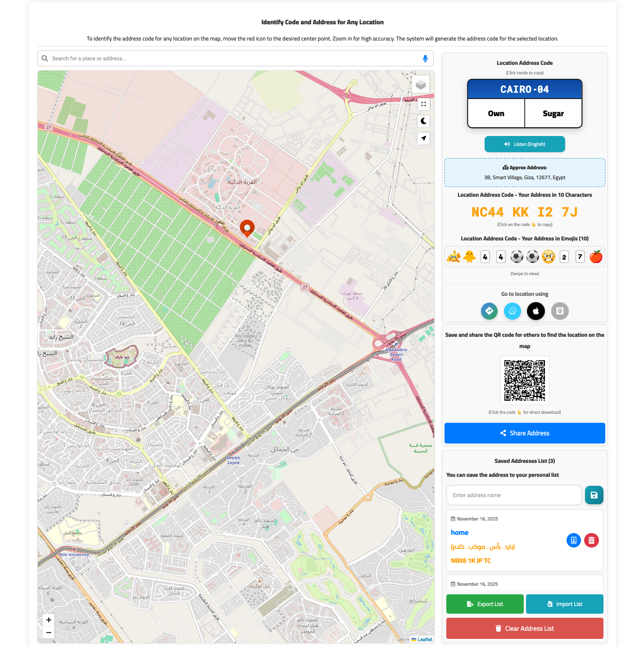The image size is (644, 647).
Task: Open location in Apple Maps
Action: pos(536,311)
